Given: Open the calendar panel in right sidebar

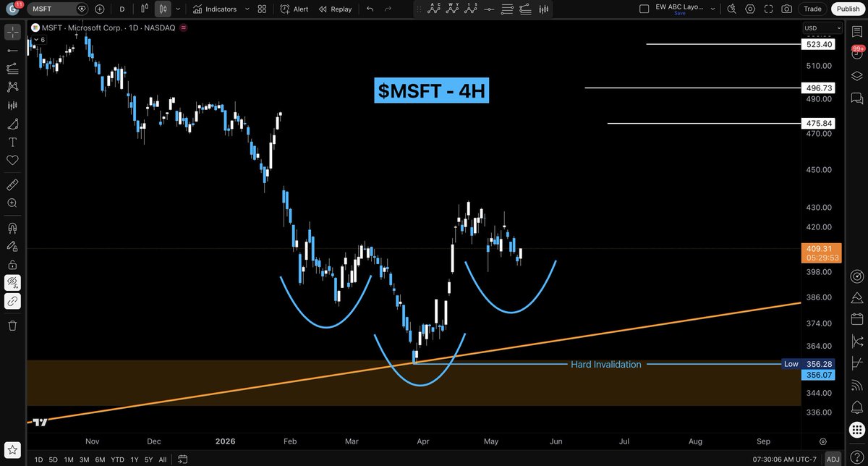Looking at the screenshot, I should click(857, 318).
